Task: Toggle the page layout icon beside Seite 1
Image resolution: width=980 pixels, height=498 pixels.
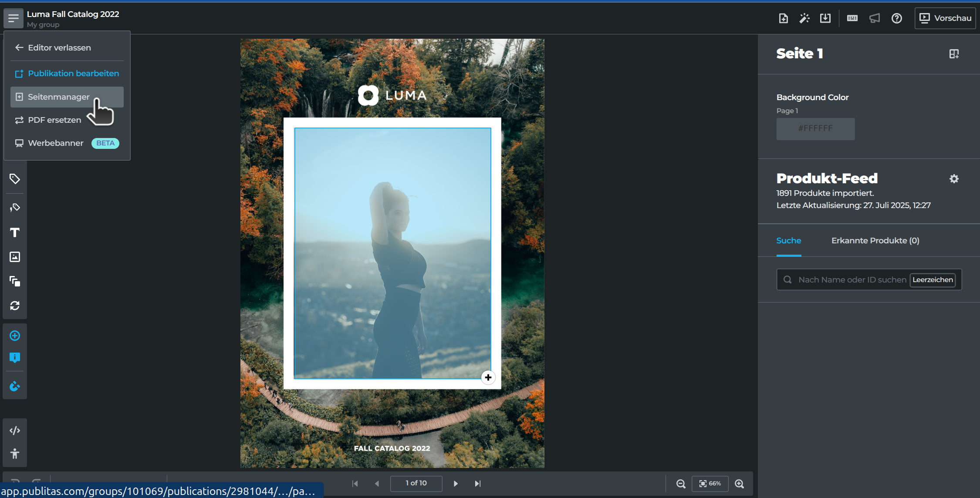Action: click(954, 54)
